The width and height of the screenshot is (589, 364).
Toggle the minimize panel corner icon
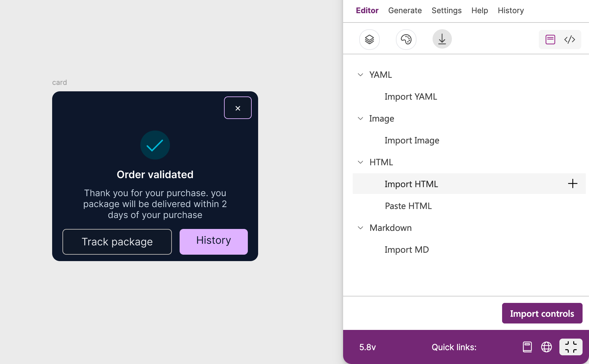[571, 347]
